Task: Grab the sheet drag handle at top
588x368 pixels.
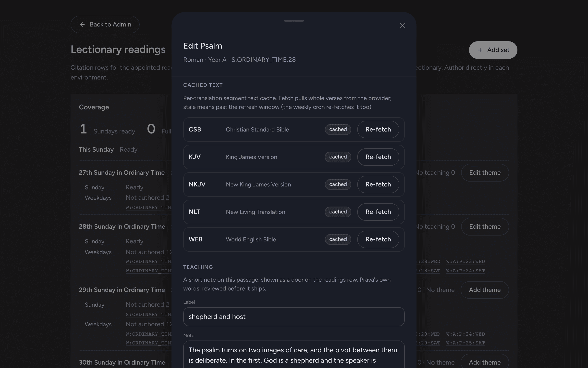Action: (x=294, y=21)
